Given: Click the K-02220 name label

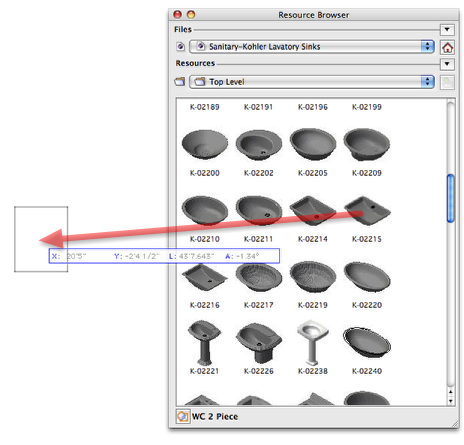Looking at the screenshot, I should (367, 305).
